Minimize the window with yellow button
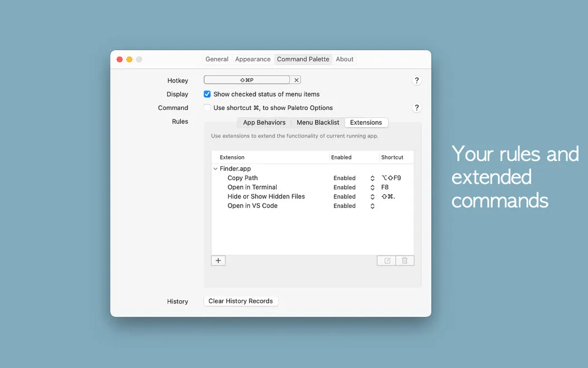588x368 pixels. (x=129, y=59)
